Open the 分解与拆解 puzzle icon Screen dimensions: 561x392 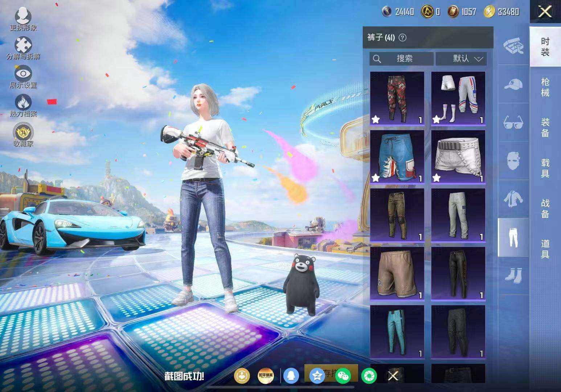[x=23, y=48]
